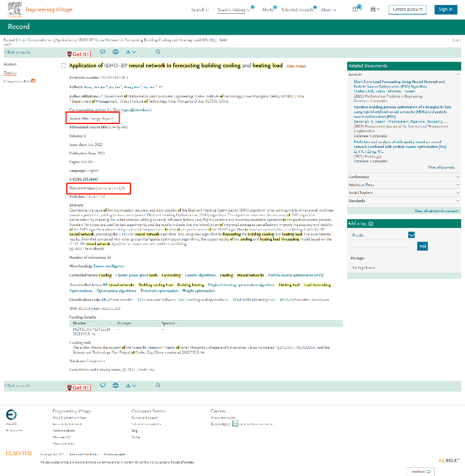Click Threshold optimization uncontrolled term
The image size is (465, 476).
[159, 291]
